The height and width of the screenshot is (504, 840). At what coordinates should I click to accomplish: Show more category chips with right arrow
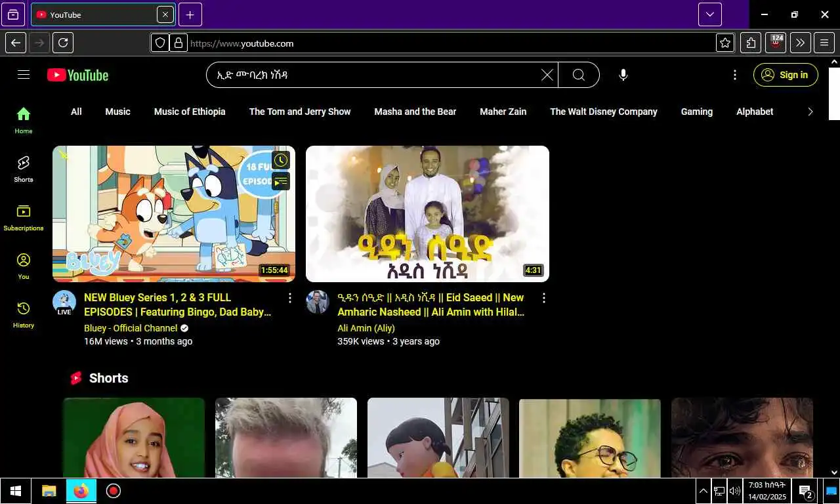(x=810, y=112)
